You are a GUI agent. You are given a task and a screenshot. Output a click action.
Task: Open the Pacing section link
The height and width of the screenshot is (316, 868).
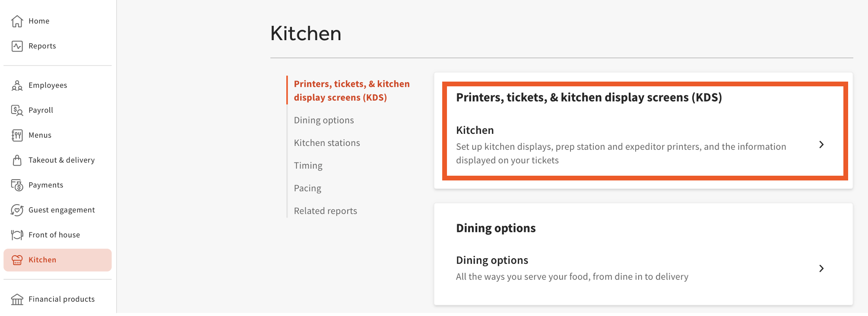click(307, 188)
